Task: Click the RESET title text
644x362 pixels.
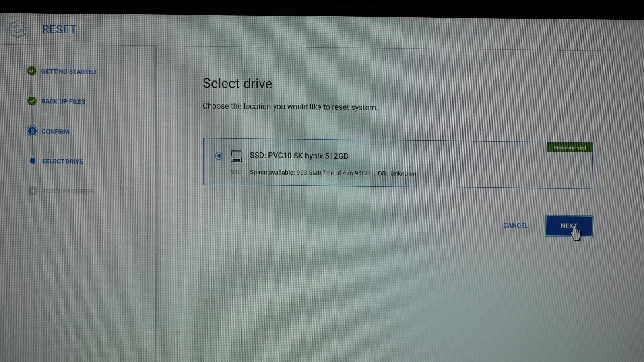Action: 59,29
